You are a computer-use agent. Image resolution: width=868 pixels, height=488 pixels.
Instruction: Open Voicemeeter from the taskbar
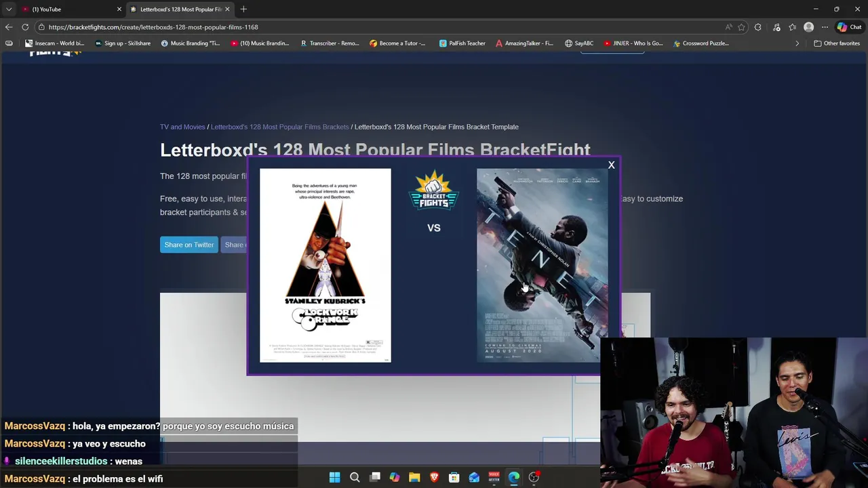pyautogui.click(x=494, y=477)
